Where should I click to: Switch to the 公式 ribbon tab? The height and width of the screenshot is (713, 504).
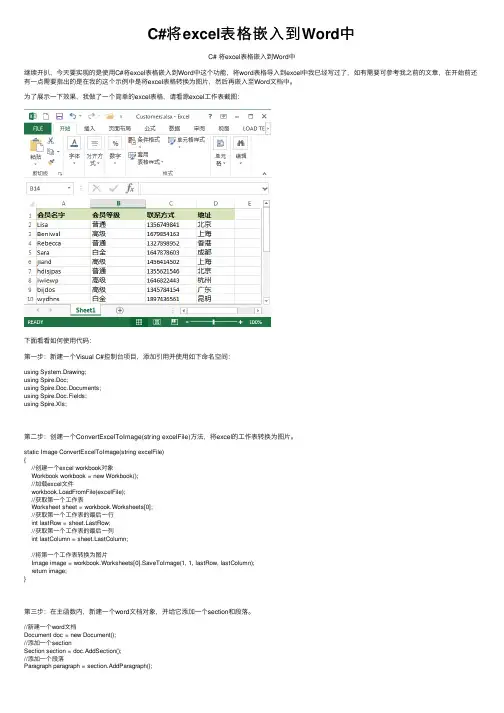pyautogui.click(x=150, y=129)
